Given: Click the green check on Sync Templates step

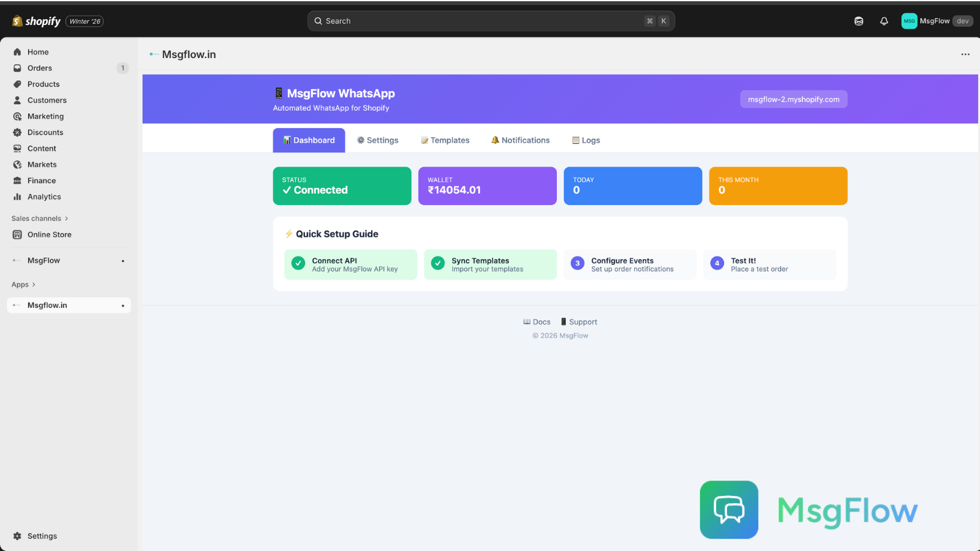Looking at the screenshot, I should tap(438, 263).
